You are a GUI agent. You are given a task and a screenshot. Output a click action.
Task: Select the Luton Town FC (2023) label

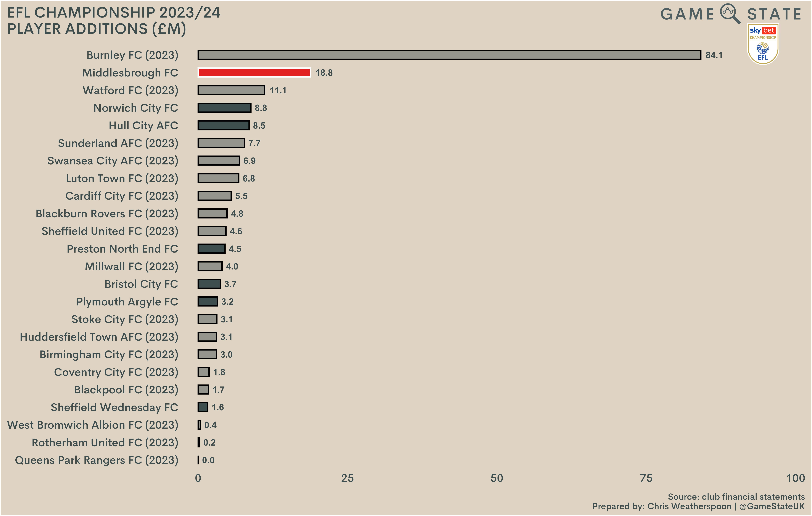tap(122, 178)
